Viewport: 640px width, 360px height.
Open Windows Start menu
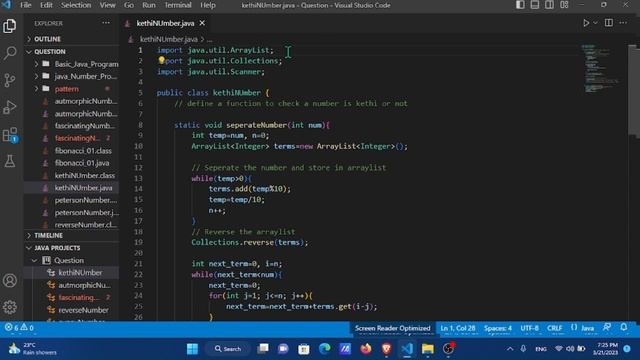(192, 349)
